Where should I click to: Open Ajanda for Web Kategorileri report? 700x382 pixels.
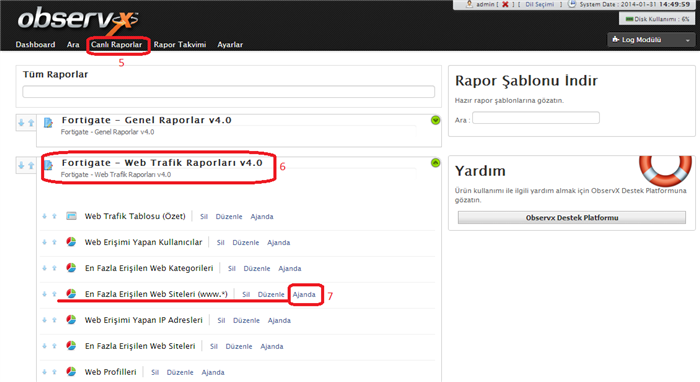pos(290,269)
